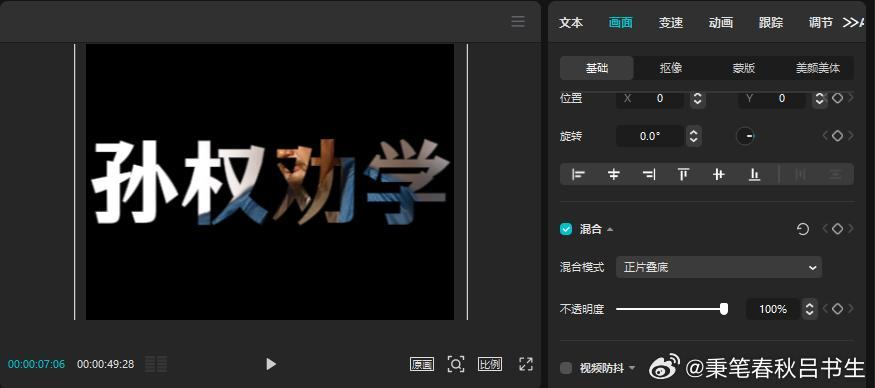Image resolution: width=875 pixels, height=388 pixels.
Task: Select the 基础 sub-tab
Action: pos(597,68)
